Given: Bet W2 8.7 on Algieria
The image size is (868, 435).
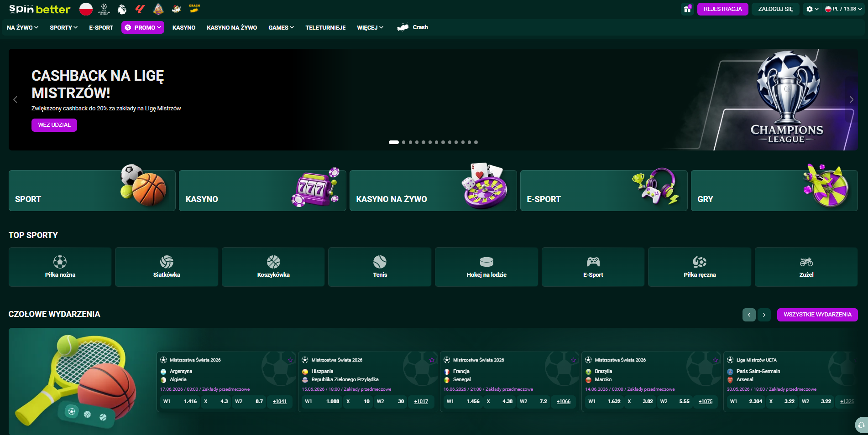Looking at the screenshot, I should click(249, 401).
